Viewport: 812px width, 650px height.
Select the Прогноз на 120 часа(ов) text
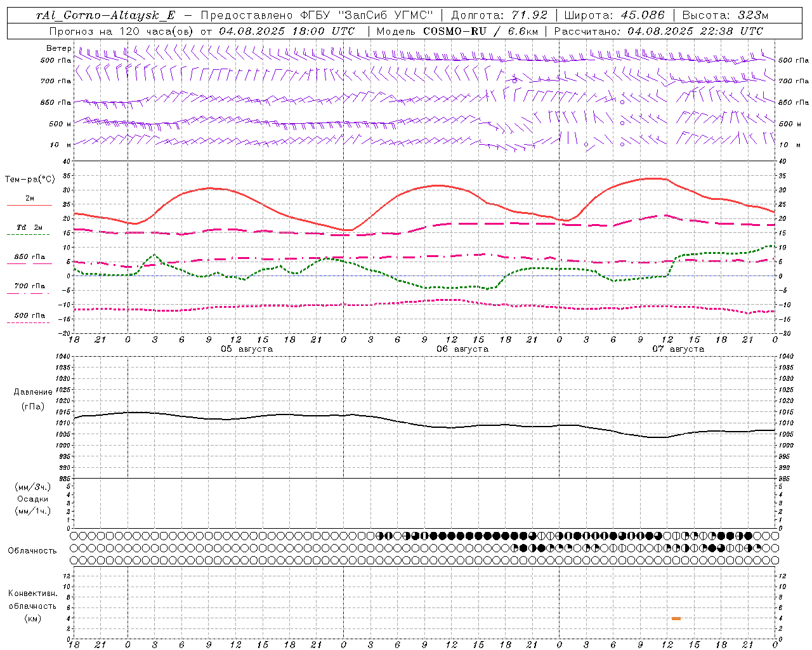(x=122, y=31)
